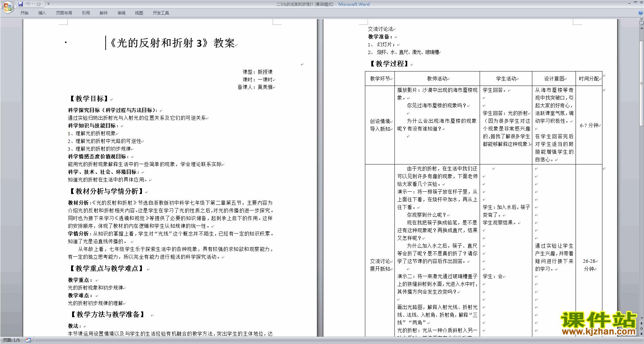Click the Save icon in quick access toolbar
644x344 pixels.
[20, 4]
